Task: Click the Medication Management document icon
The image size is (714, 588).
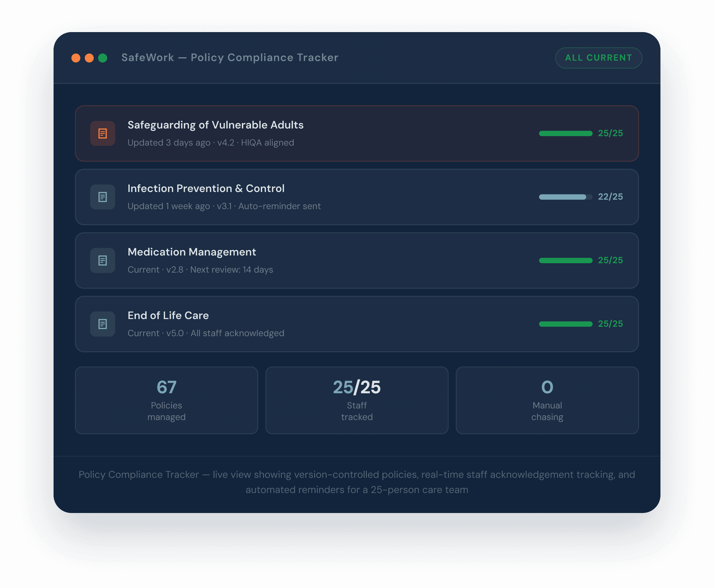Action: point(102,261)
